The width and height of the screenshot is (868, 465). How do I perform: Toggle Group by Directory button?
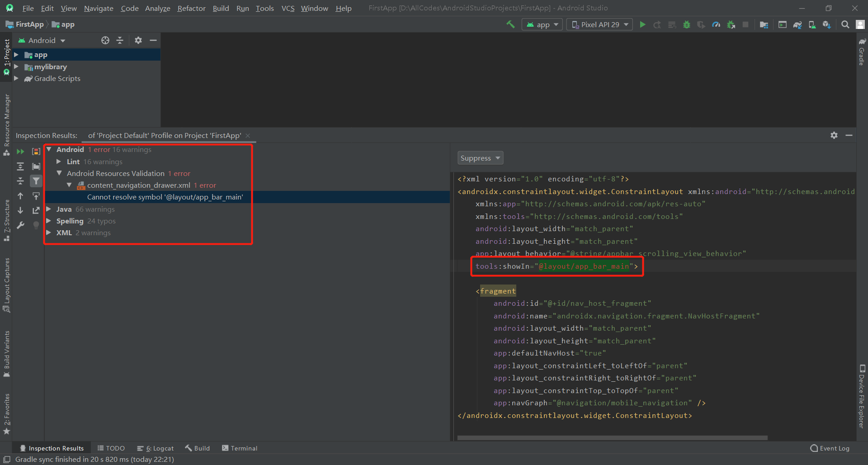point(36,166)
